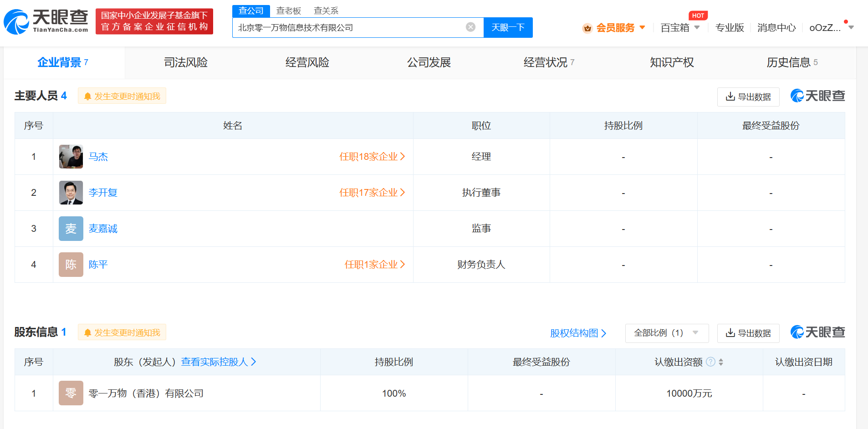The height and width of the screenshot is (429, 868).
Task: Expand 李开复's 任职17家企业 list
Action: 372,193
